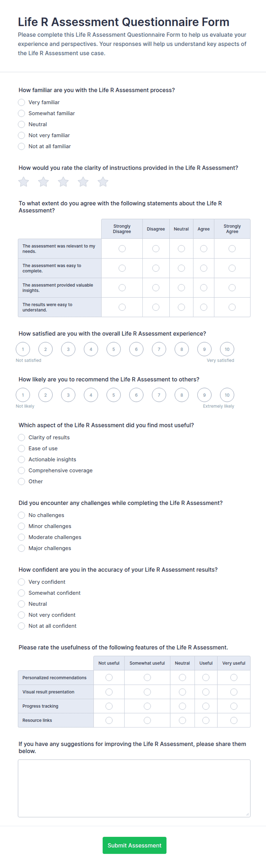Give five stars for instruction clarity
This screenshot has width=266, height=868.
pos(103,182)
